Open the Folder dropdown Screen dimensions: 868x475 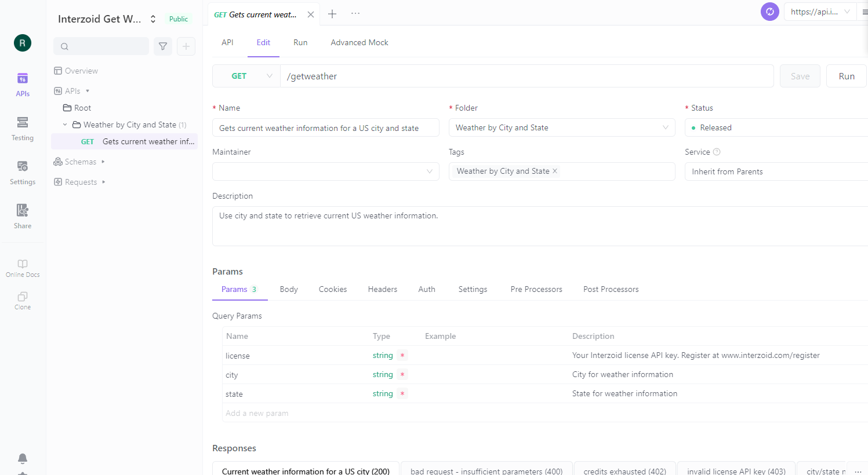[562, 127]
